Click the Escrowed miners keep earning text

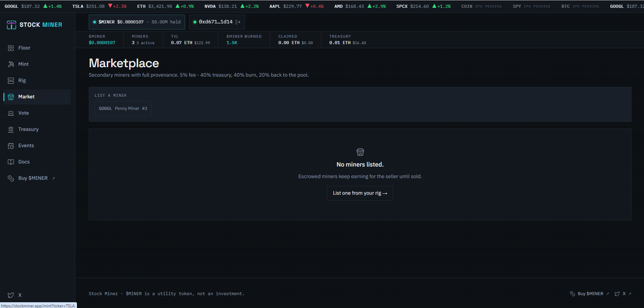coord(360,176)
